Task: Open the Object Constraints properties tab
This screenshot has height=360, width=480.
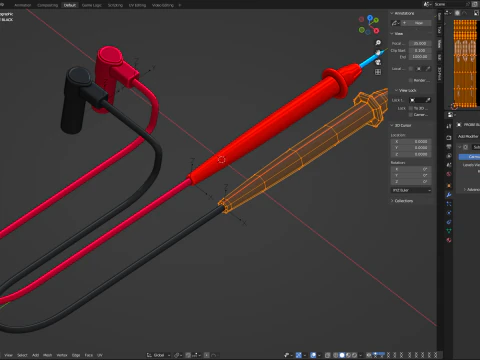Action: point(449,222)
